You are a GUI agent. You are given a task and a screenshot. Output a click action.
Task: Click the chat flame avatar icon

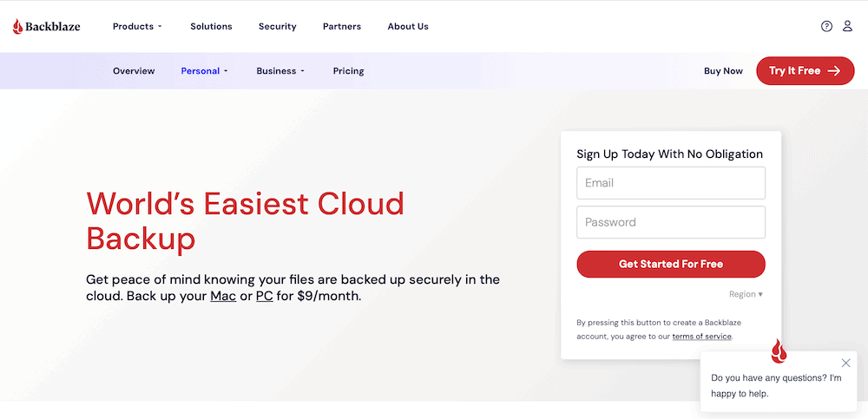click(x=779, y=351)
